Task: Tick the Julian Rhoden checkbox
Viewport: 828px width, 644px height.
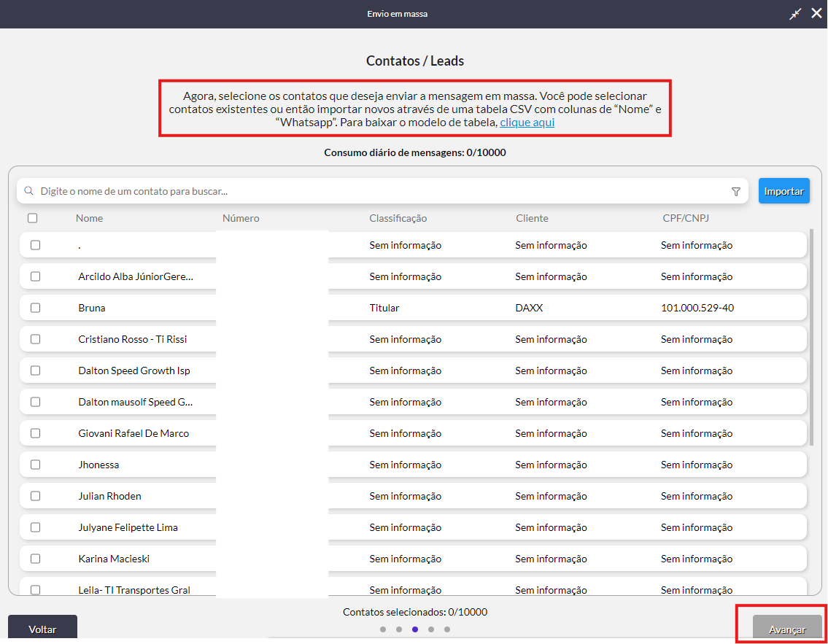Action: click(x=35, y=496)
